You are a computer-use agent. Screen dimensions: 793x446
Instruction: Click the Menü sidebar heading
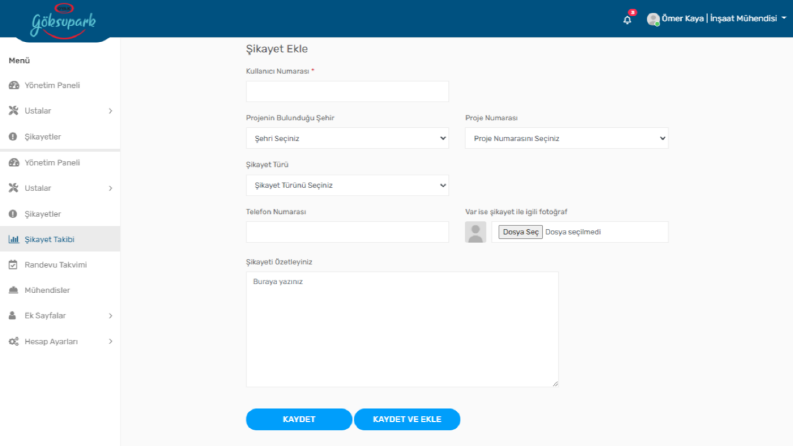tap(19, 61)
